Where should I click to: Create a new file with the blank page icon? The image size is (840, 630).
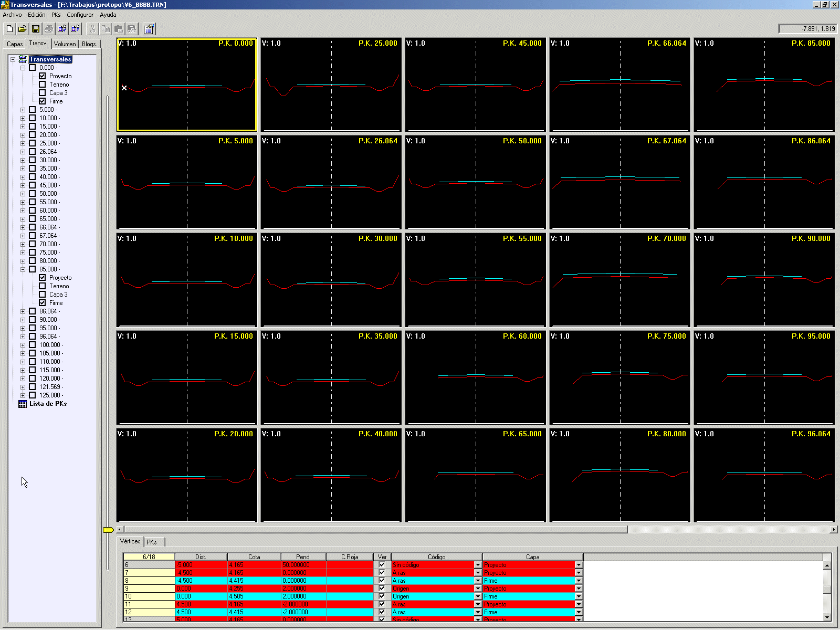[9, 29]
